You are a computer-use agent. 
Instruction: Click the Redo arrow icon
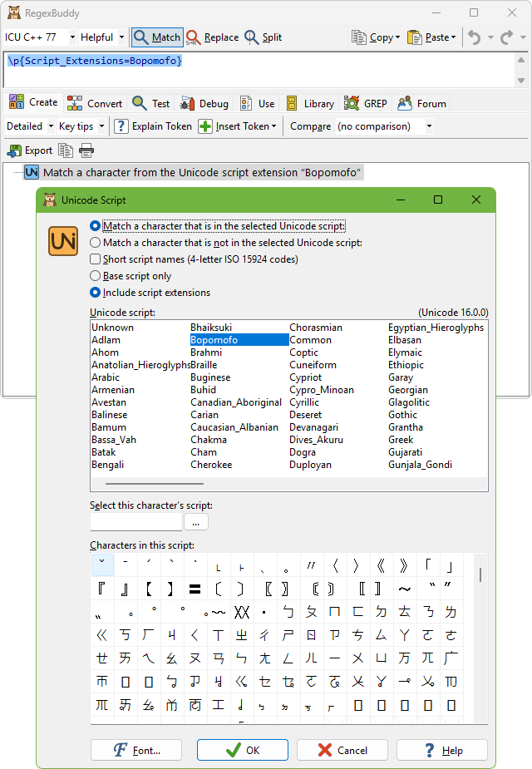click(x=507, y=37)
